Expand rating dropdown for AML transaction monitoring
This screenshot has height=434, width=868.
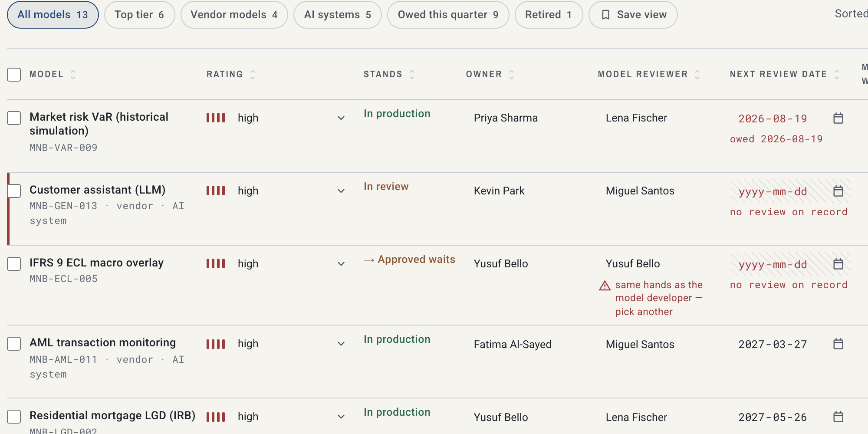coord(341,344)
